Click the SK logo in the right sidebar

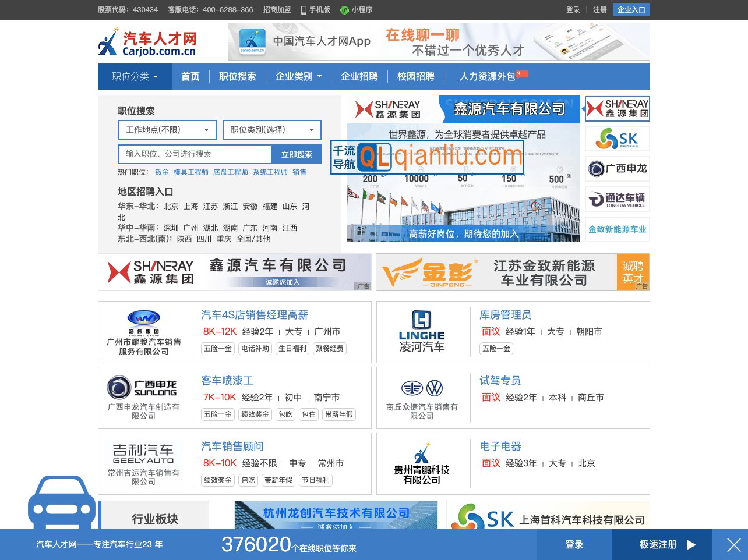click(x=617, y=139)
